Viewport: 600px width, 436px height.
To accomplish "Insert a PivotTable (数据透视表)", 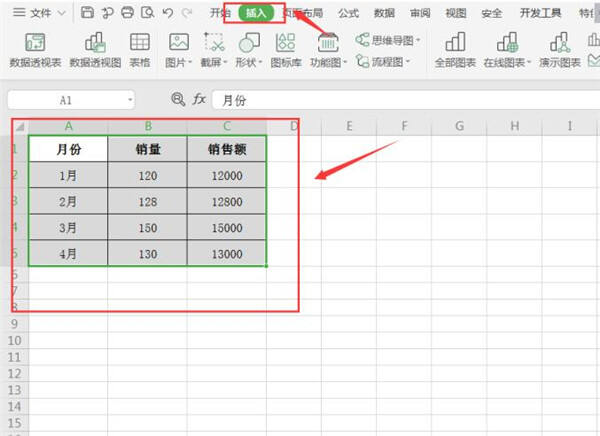I will click(x=35, y=50).
